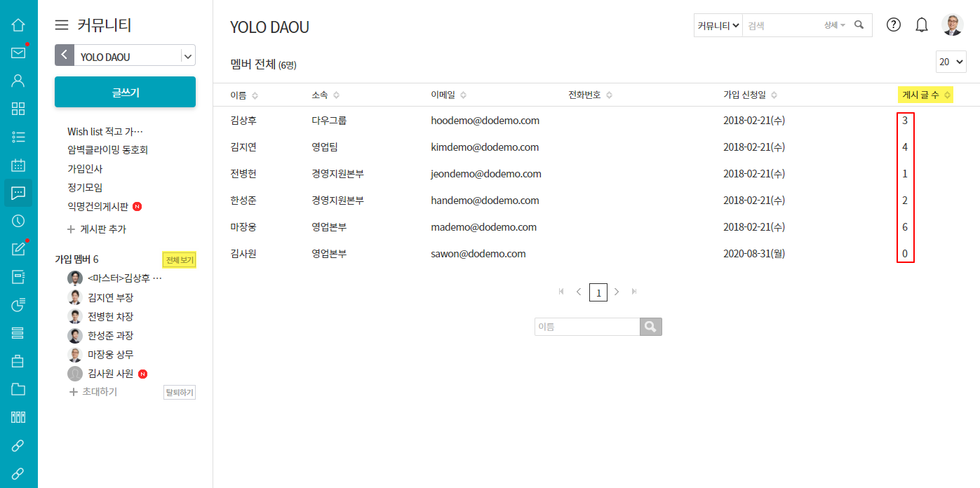
Task: Expand the YOLO DAOU community dropdown
Action: [187, 56]
